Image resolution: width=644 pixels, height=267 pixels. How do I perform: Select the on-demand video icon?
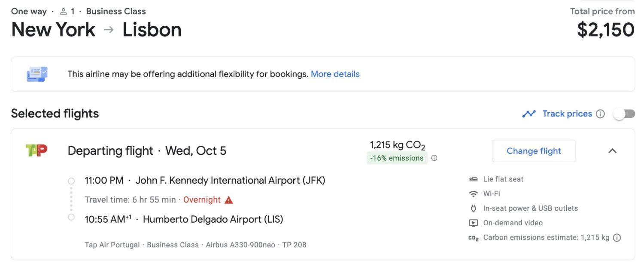[x=474, y=223]
